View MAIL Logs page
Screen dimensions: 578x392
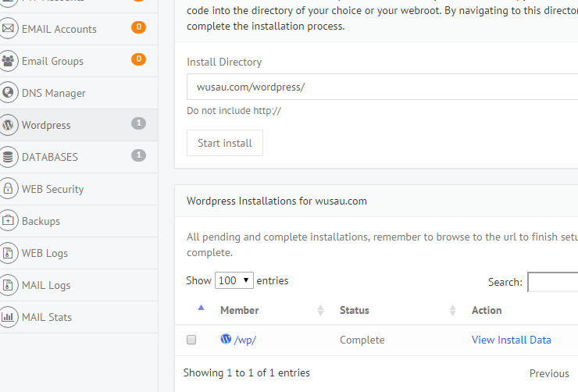(x=79, y=285)
